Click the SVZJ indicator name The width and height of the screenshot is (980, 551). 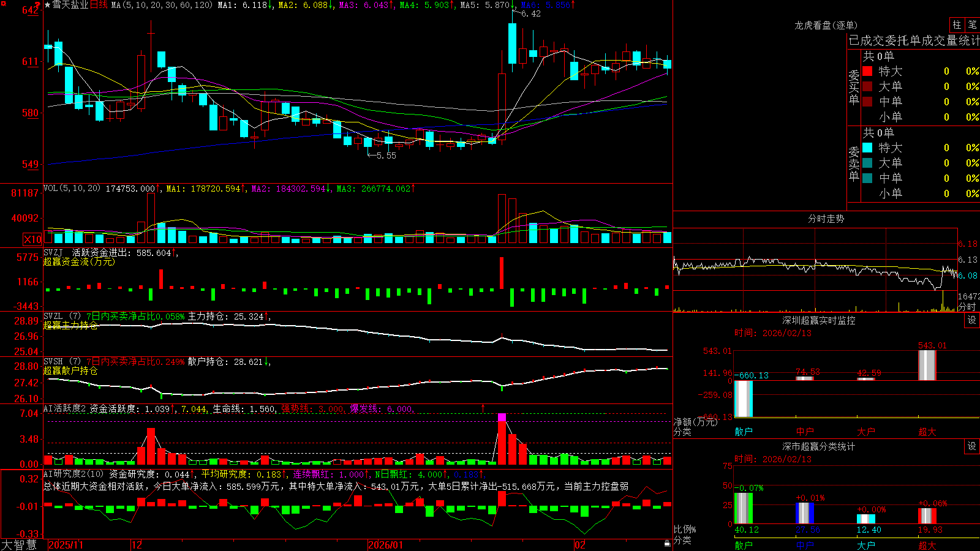point(53,252)
